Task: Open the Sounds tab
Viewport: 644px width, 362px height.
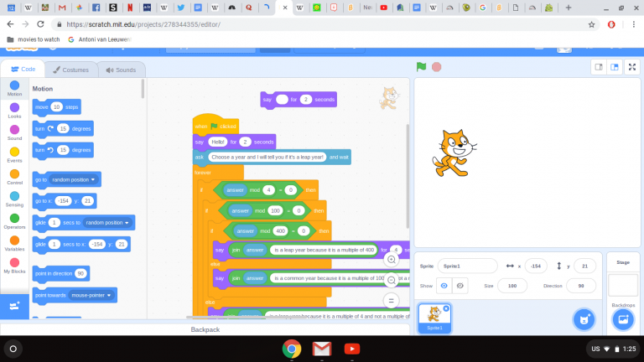Action: point(121,70)
